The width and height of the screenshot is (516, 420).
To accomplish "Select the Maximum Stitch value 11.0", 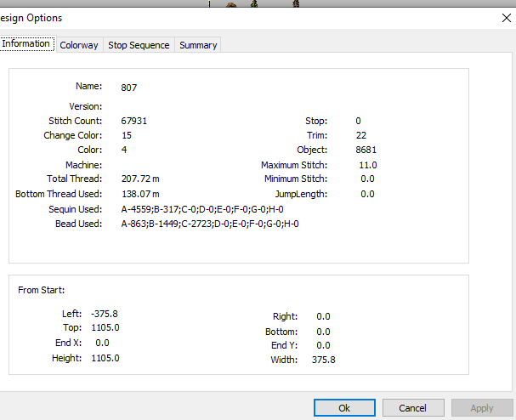I will tap(368, 165).
